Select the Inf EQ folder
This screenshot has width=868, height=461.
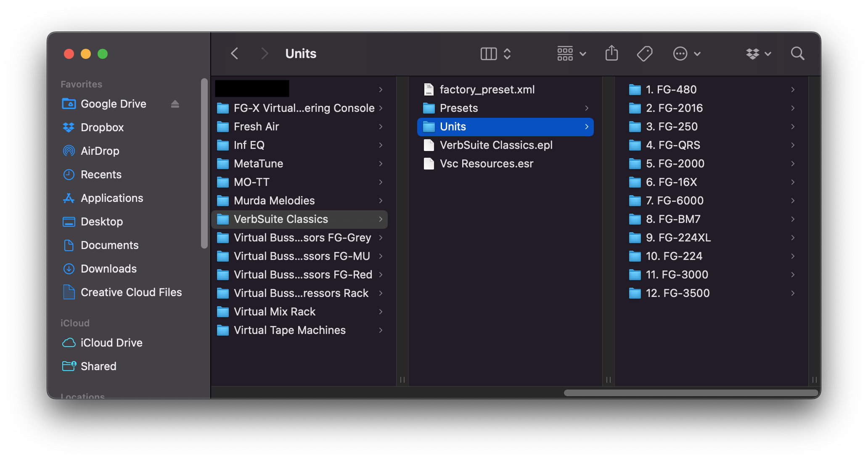pos(300,145)
